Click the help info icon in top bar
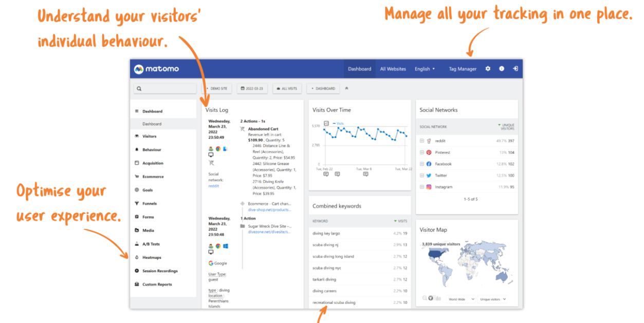 tap(502, 68)
